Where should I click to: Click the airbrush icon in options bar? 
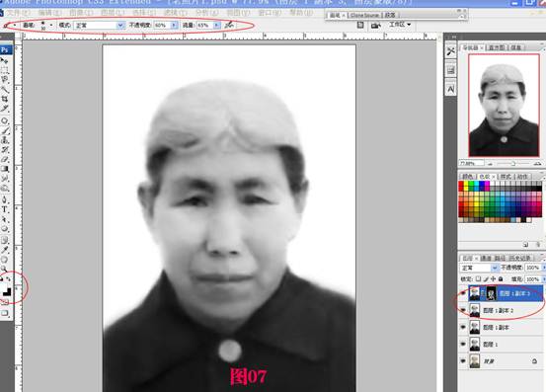coord(229,25)
